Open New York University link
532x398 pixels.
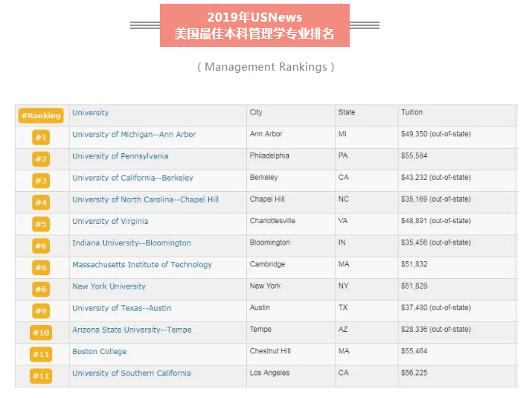109,286
